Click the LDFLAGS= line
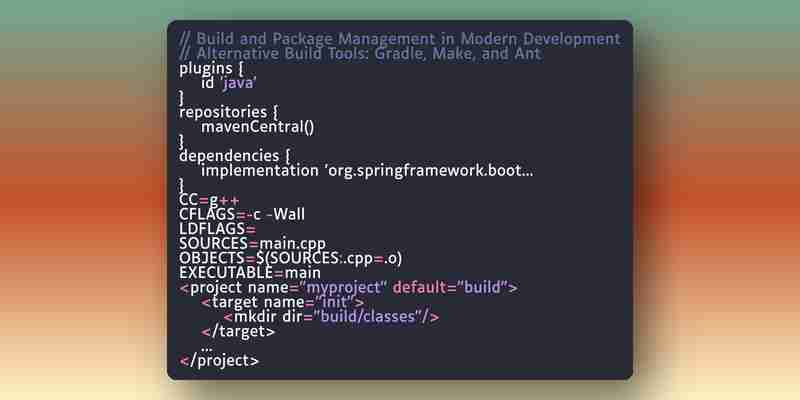 [x=218, y=229]
